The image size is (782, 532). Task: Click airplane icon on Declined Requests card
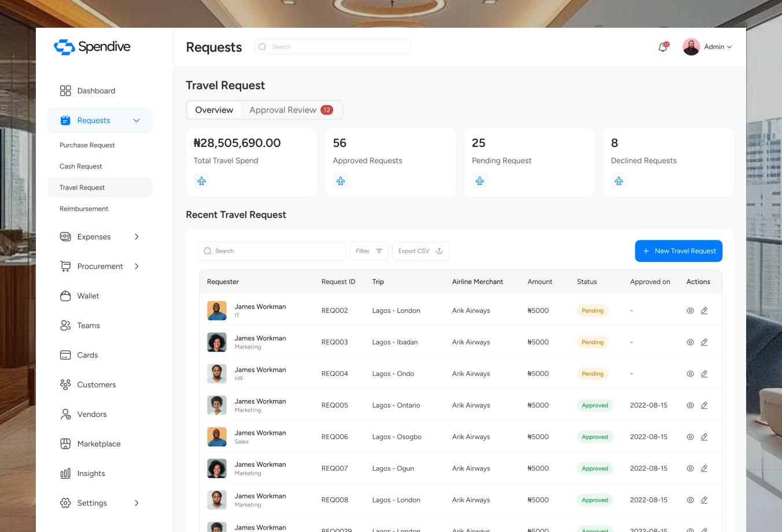point(619,181)
